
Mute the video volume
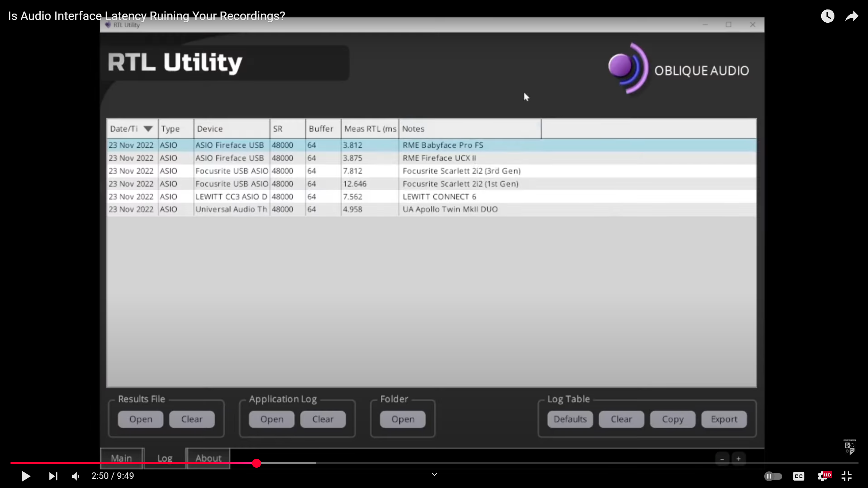click(x=75, y=476)
